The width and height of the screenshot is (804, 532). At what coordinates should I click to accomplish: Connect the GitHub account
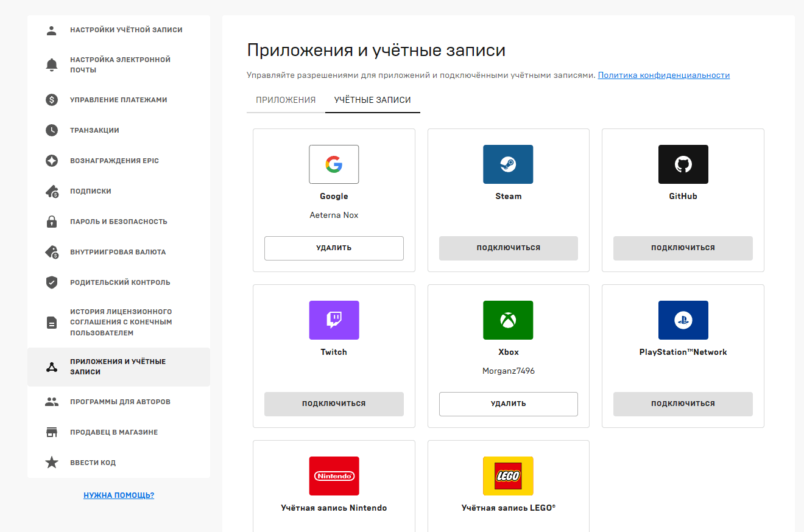click(683, 248)
